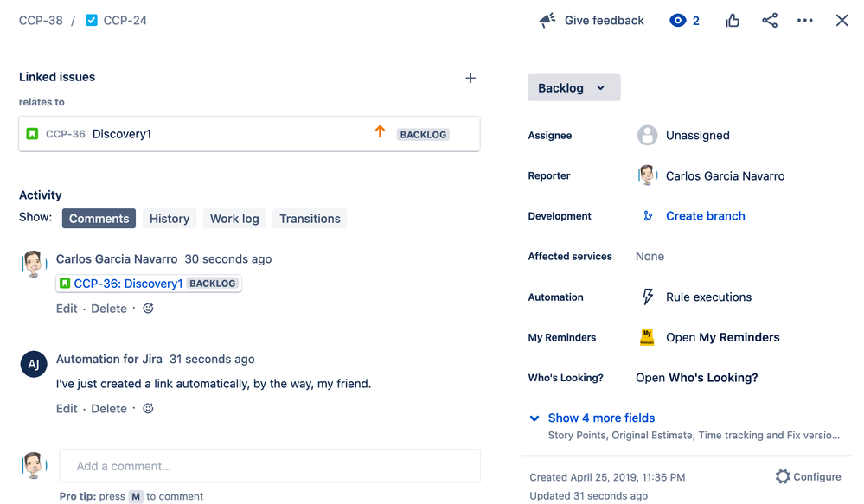
Task: Click the Affected services None value
Action: click(650, 256)
